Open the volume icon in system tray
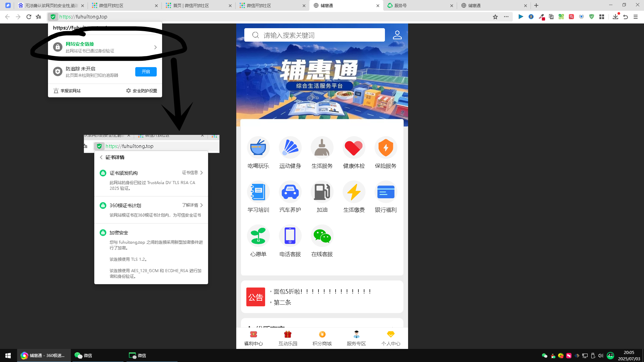The image size is (644, 362). coord(601,356)
